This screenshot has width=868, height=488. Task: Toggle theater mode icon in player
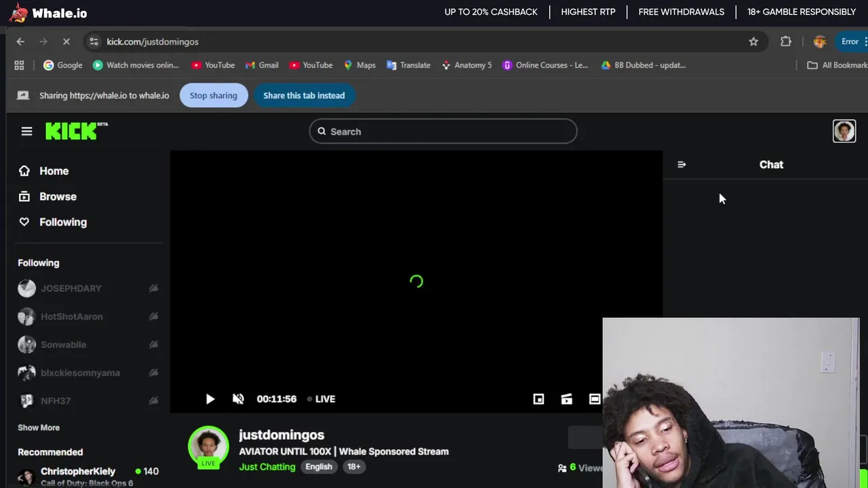(x=595, y=399)
